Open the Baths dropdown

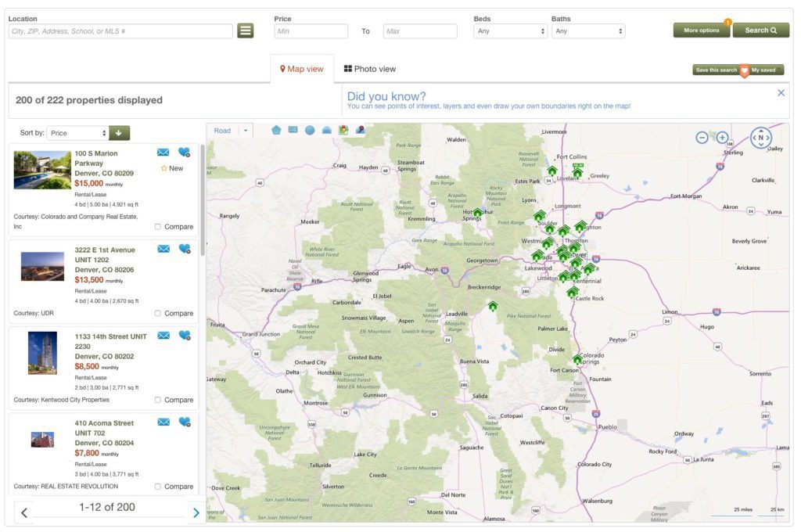click(x=588, y=31)
